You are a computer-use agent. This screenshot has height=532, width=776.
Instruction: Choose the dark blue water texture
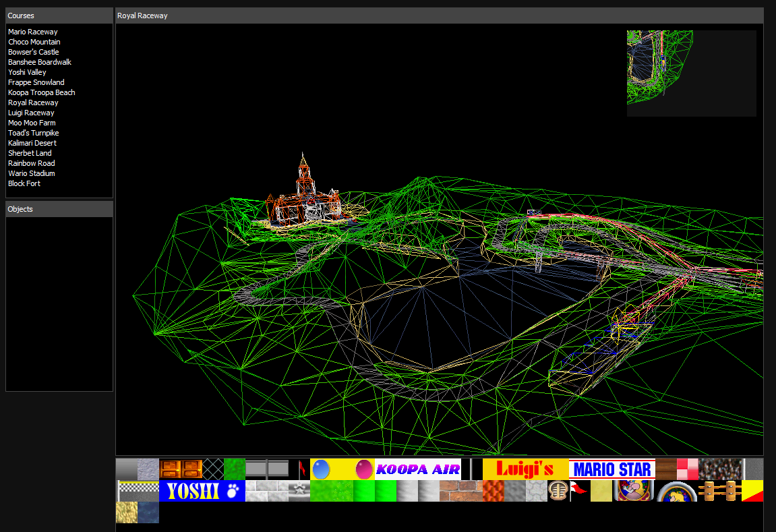(x=148, y=512)
